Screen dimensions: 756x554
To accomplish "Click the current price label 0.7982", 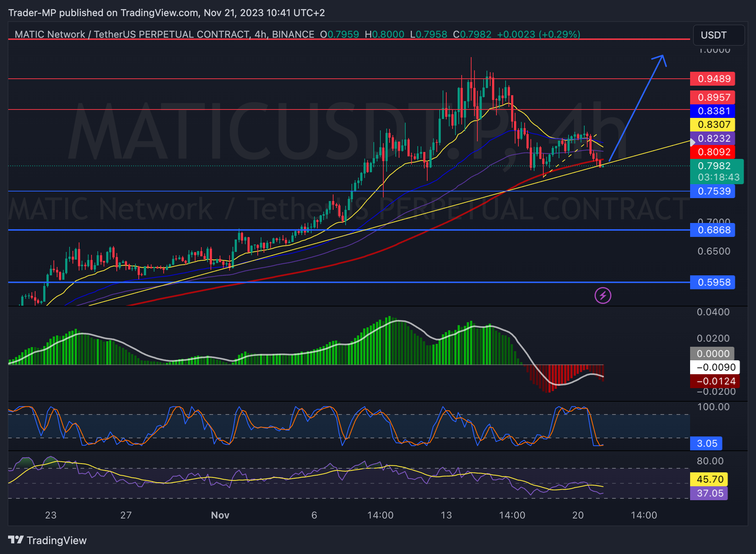I will (x=714, y=166).
